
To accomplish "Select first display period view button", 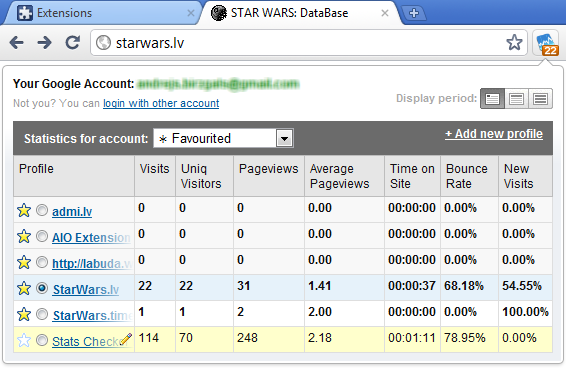I will coord(492,99).
